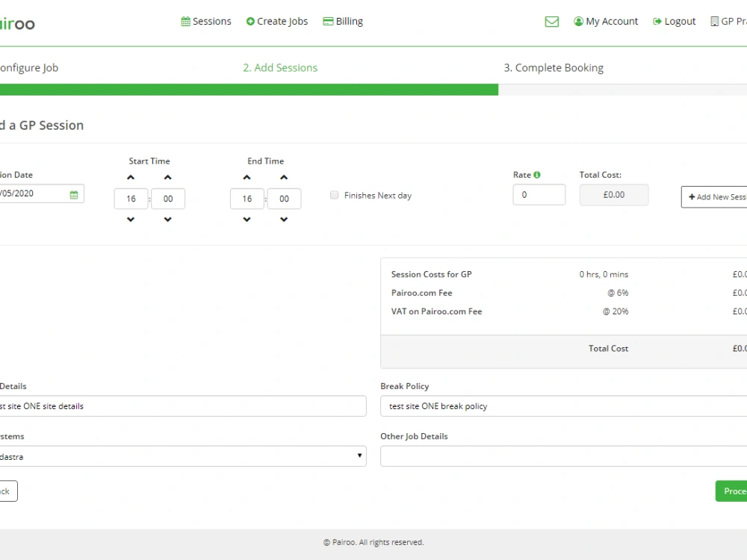Click the Back button
This screenshot has height=560, width=747.
pos(8,491)
